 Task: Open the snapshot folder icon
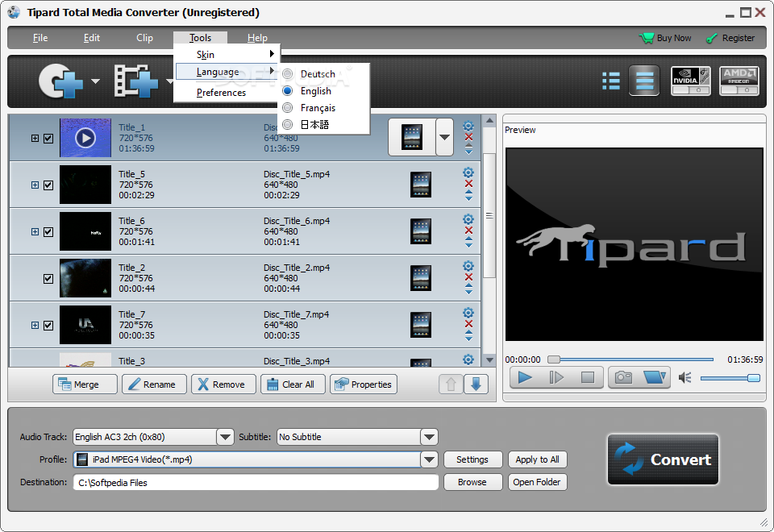[655, 377]
